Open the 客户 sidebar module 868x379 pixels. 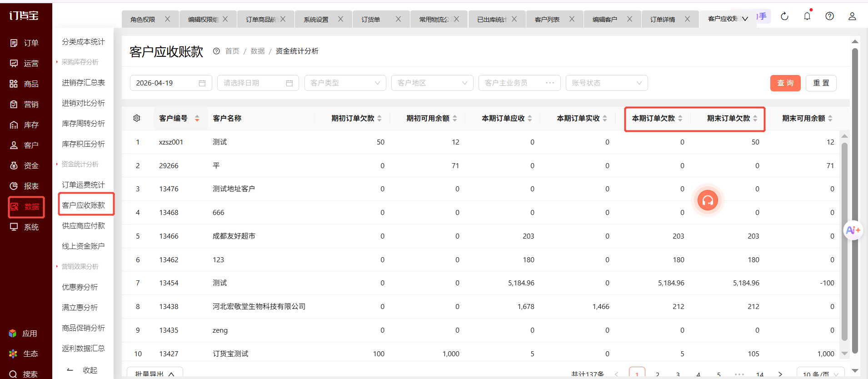[x=25, y=145]
